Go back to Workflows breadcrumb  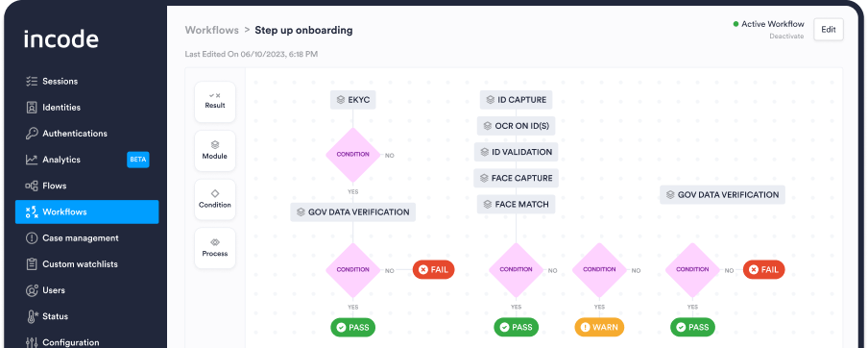pyautogui.click(x=212, y=30)
